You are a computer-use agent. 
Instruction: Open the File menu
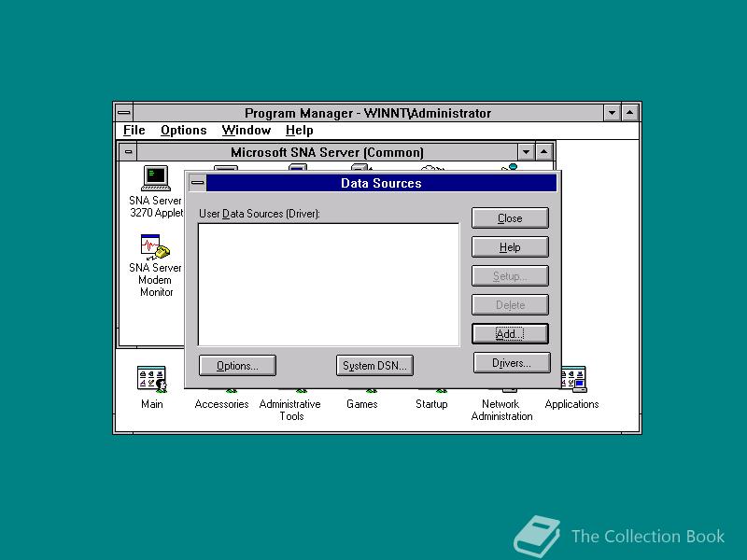pos(134,130)
